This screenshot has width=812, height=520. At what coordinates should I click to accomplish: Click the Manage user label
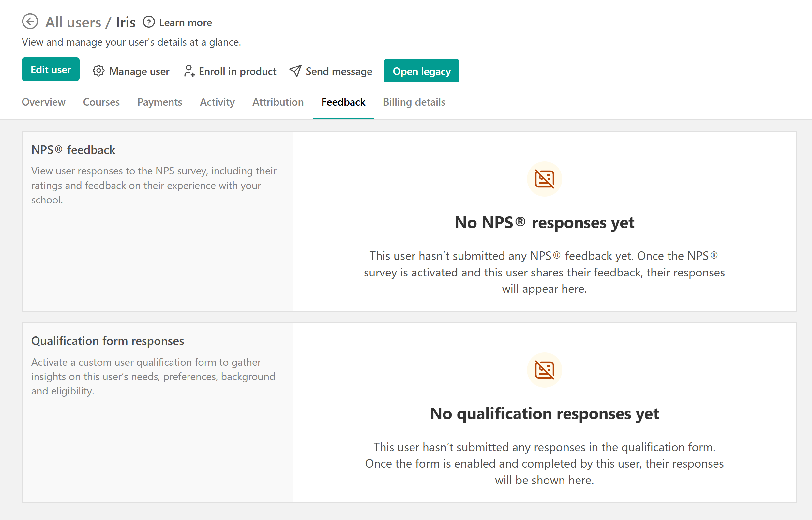coord(139,71)
